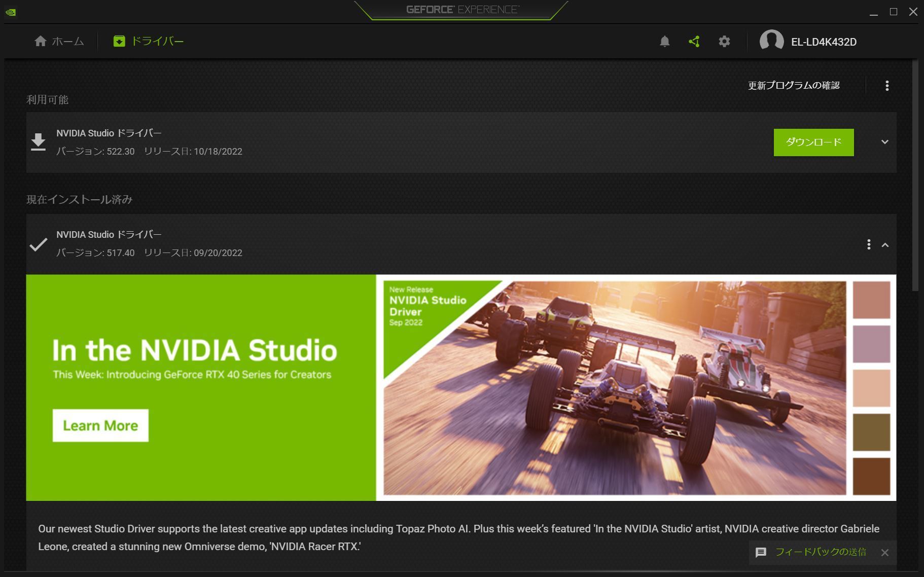This screenshot has height=577, width=924.
Task: Open the three-dot menu on installed driver 517.40
Action: [869, 244]
